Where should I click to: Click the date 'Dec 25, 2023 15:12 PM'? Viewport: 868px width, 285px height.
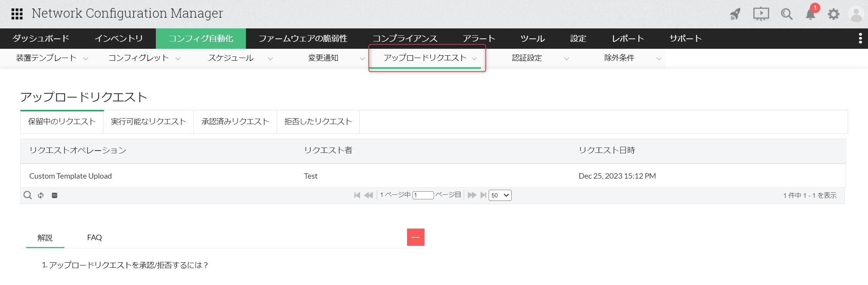(617, 176)
